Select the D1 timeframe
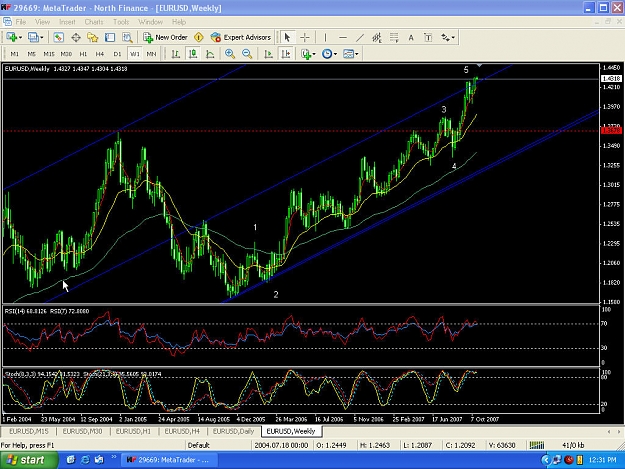 point(117,54)
